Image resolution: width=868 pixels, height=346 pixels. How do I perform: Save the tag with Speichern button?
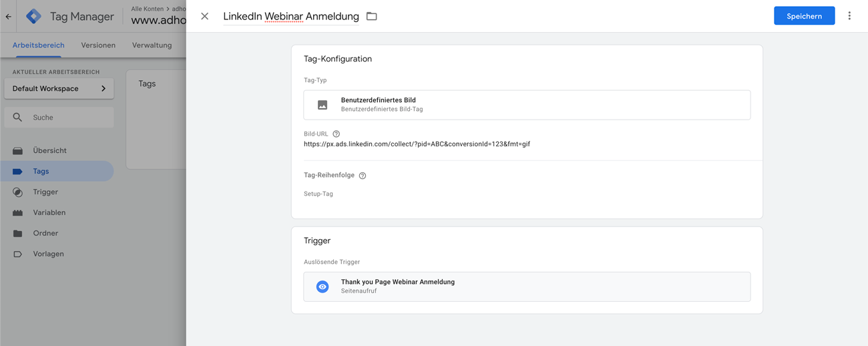[805, 16]
